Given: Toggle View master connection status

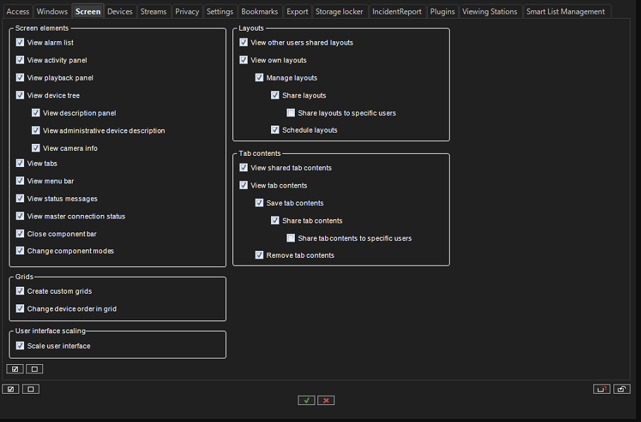Looking at the screenshot, I should (20, 215).
